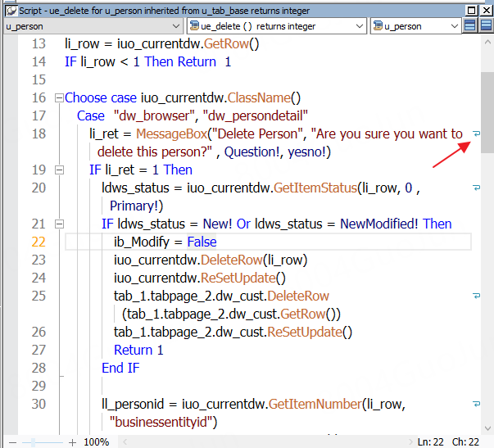Click the word-wrap arrow icon on line 30
494x448 pixels.
(x=476, y=404)
